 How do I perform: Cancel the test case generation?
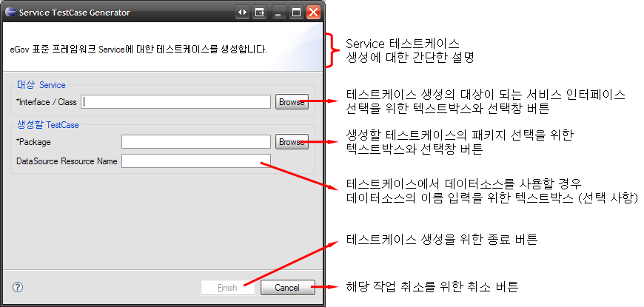click(286, 288)
